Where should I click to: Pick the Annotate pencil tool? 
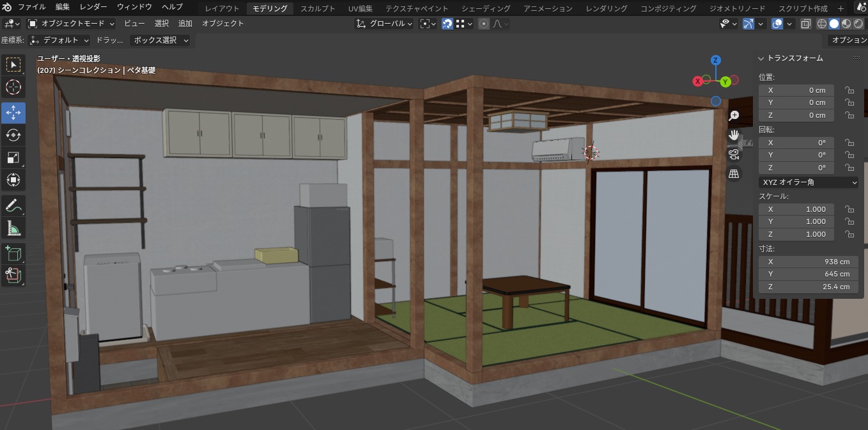tap(13, 205)
